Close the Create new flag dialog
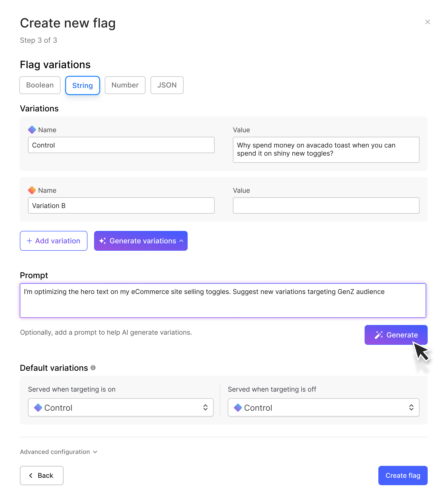Viewport: 447px width, 504px height. [427, 22]
